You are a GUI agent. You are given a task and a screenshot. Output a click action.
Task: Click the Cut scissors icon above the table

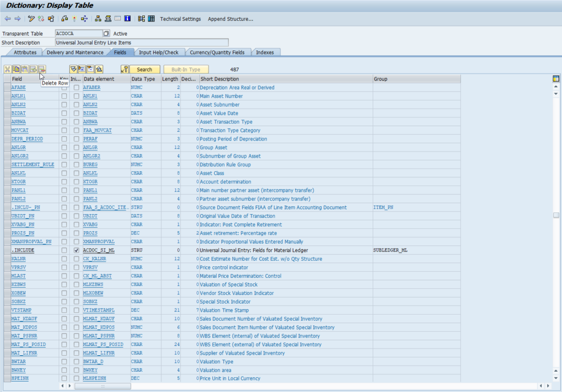(8, 69)
